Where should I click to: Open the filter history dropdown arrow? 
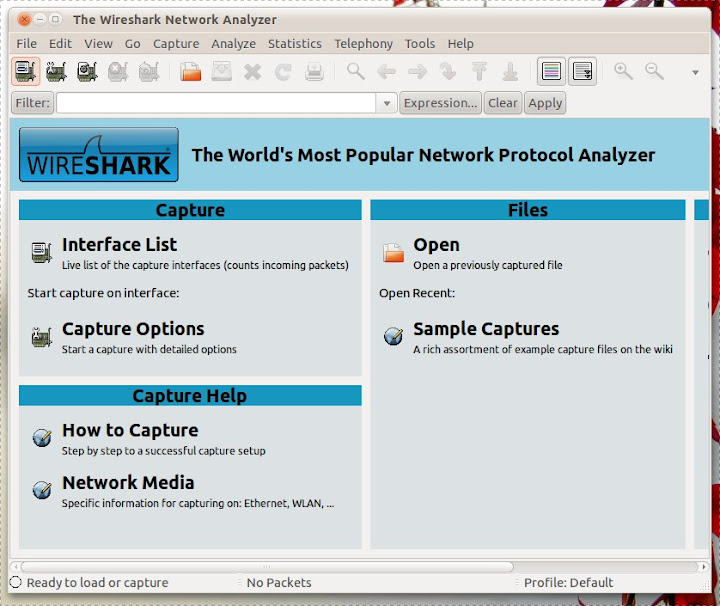[x=387, y=103]
